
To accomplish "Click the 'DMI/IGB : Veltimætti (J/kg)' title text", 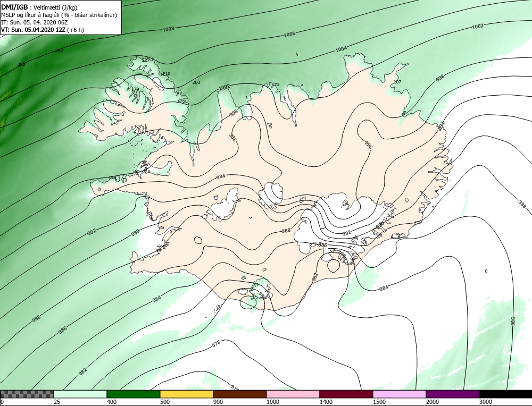I will click(39, 7).
